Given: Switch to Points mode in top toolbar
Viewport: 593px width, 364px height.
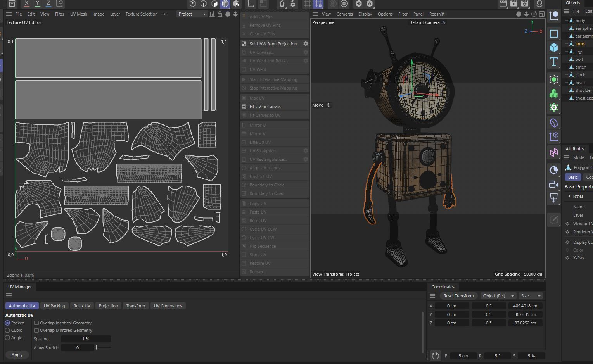Looking at the screenshot, I should [193, 4].
